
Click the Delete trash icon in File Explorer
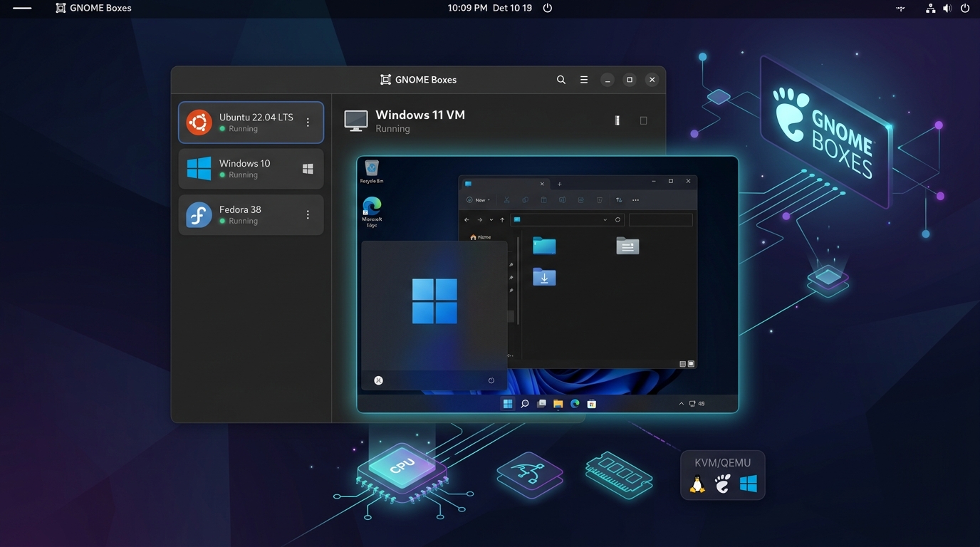click(599, 200)
